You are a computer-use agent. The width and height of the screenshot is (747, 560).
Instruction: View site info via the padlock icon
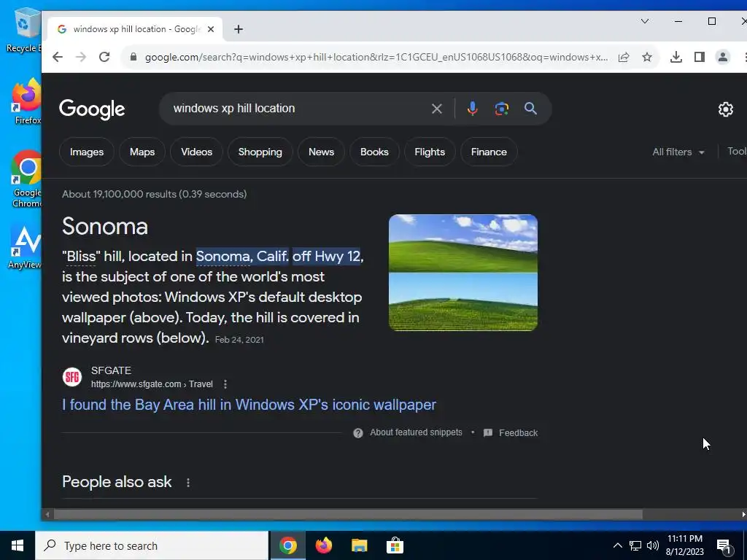[x=133, y=57]
